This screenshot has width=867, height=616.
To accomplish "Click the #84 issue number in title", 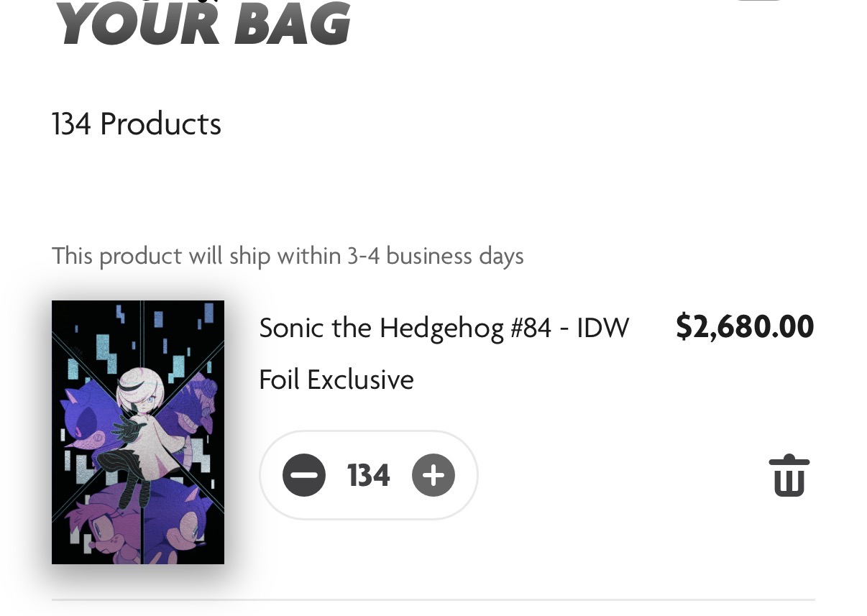I will pos(531,328).
